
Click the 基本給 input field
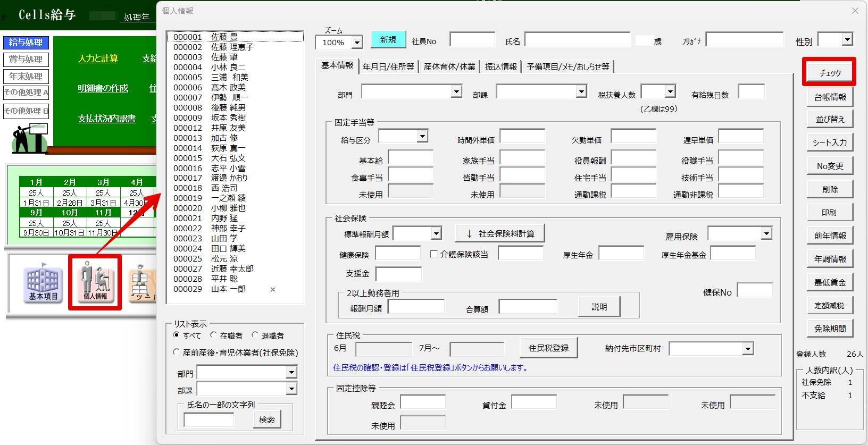[x=411, y=158]
